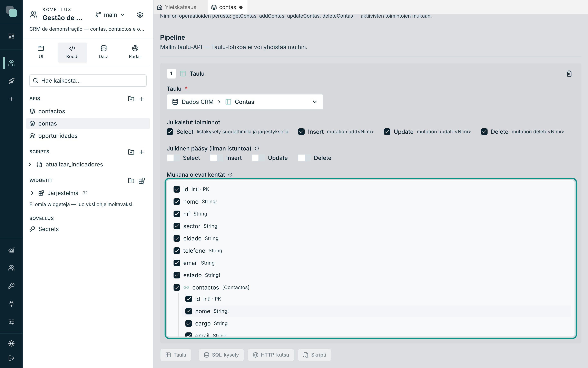
Task: Click info icon beside Mukana olevat kentät
Action: pyautogui.click(x=230, y=175)
